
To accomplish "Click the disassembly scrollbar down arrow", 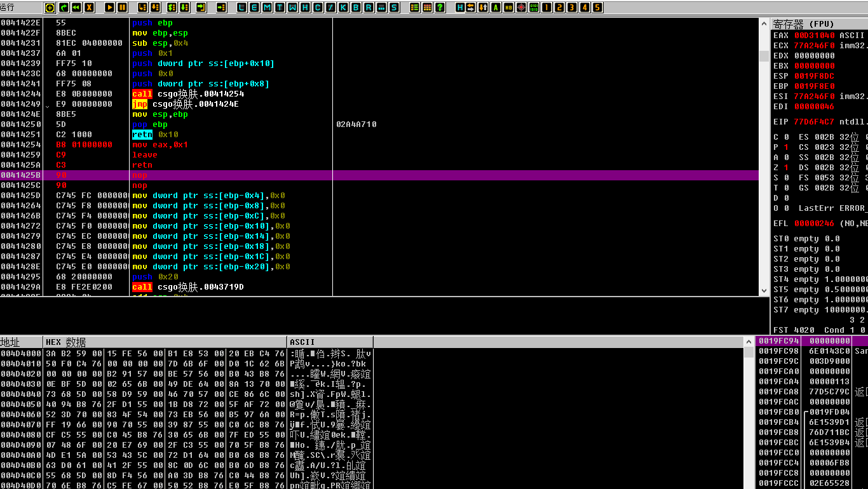I will coord(764,291).
